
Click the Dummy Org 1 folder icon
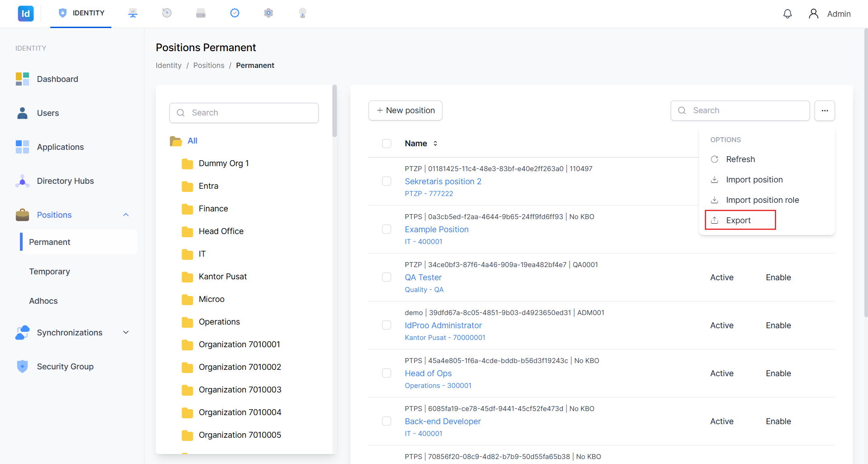pyautogui.click(x=187, y=163)
